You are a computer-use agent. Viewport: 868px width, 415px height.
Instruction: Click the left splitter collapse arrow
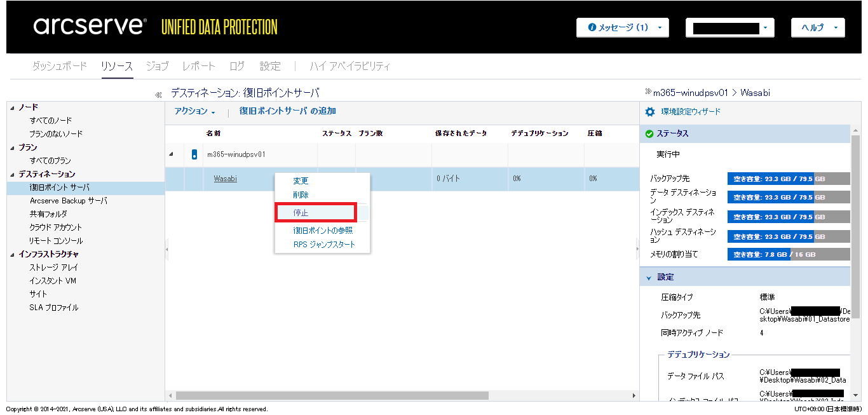point(167,249)
